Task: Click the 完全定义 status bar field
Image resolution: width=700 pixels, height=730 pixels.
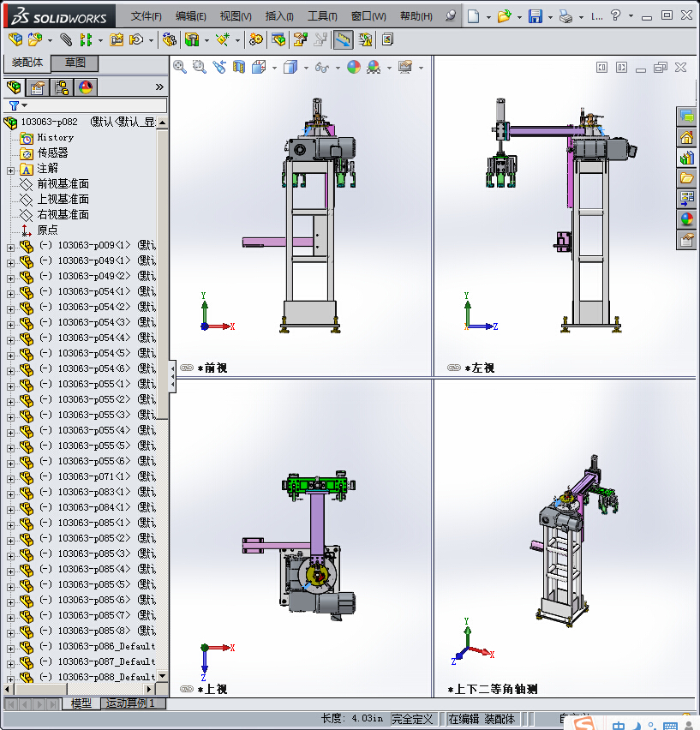Action: point(412,719)
